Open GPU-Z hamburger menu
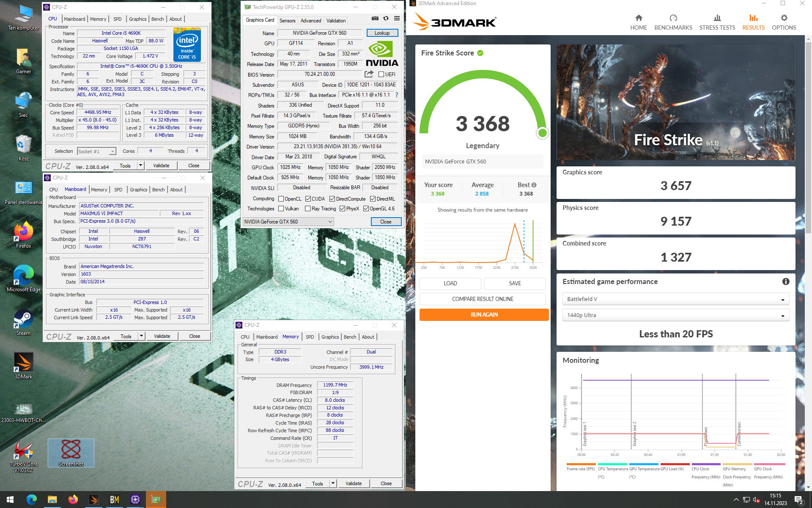 point(397,18)
